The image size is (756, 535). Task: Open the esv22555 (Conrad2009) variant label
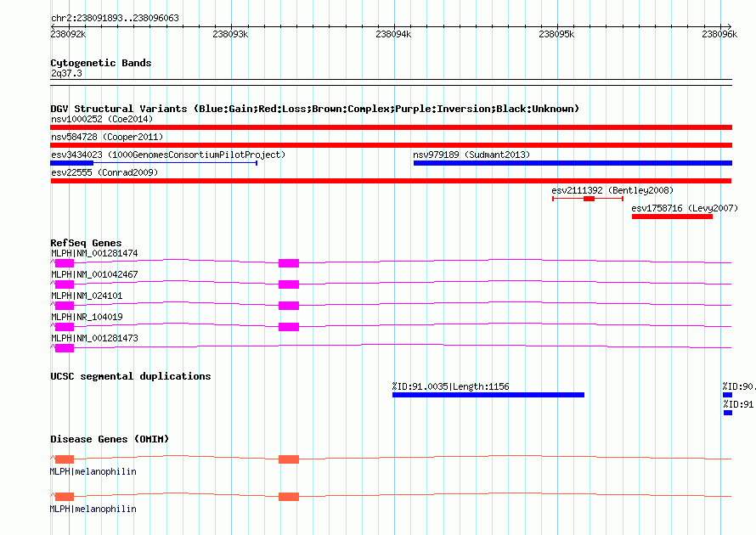pyautogui.click(x=104, y=172)
